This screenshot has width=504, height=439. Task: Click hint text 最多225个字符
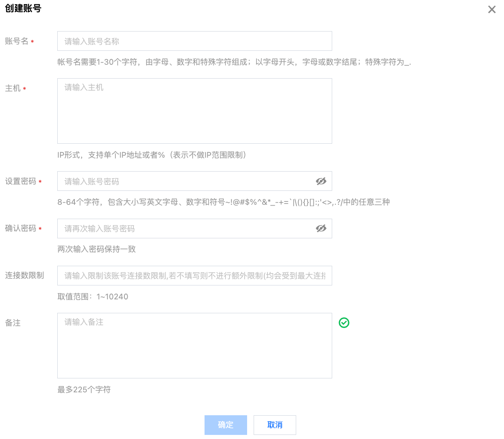(x=84, y=389)
